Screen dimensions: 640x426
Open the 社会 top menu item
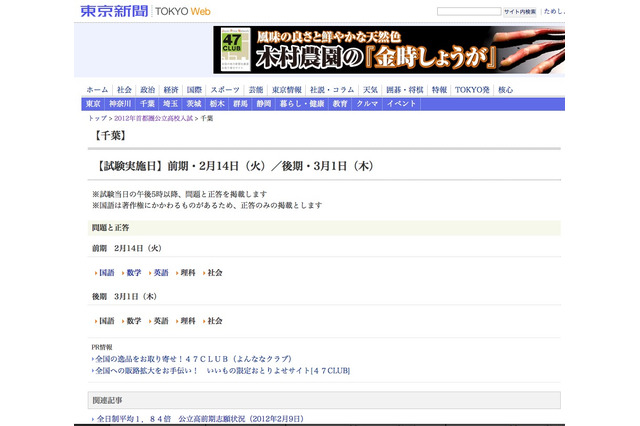pyautogui.click(x=124, y=90)
